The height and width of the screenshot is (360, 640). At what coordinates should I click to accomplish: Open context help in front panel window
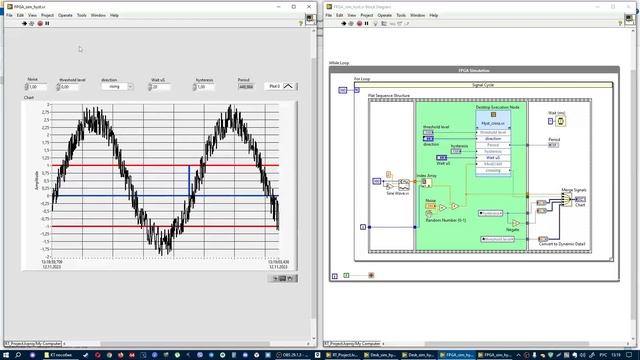301,24
